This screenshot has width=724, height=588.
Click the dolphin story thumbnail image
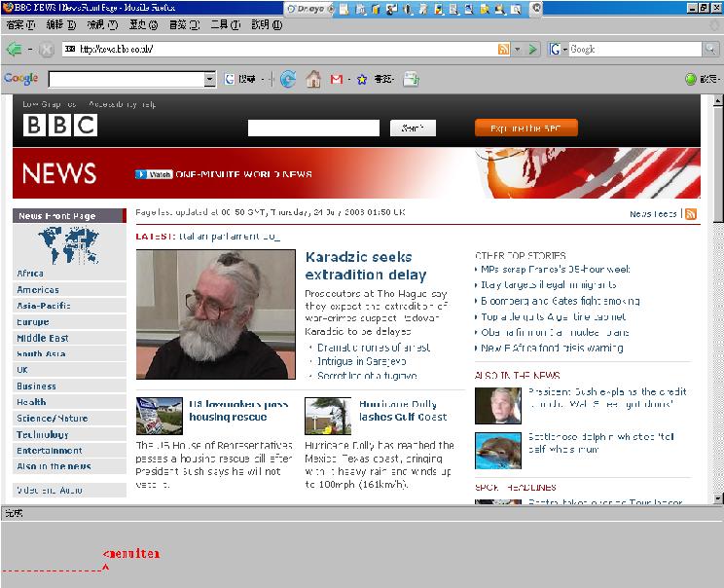point(498,451)
